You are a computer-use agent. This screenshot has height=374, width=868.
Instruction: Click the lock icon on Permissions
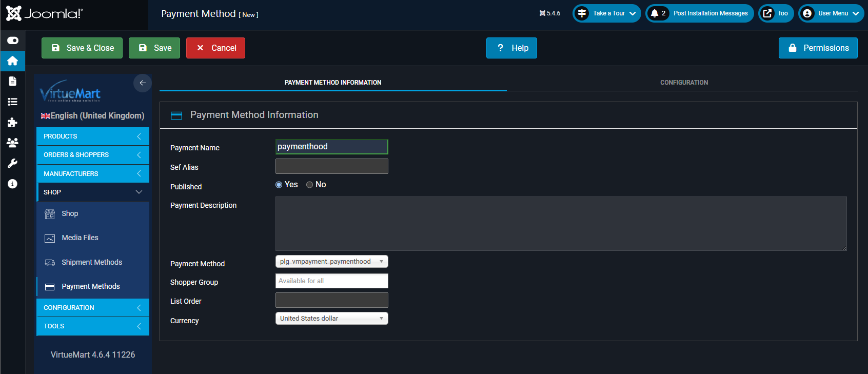point(793,48)
